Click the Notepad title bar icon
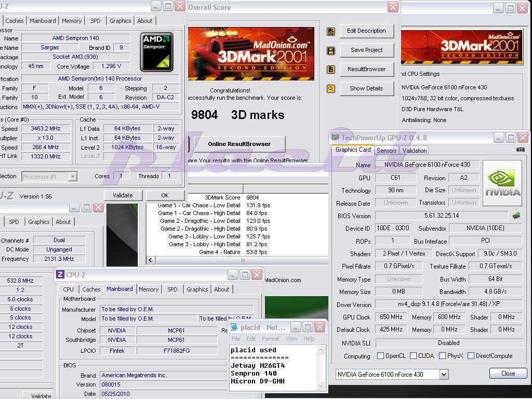The width and height of the screenshot is (532, 399). point(234,327)
